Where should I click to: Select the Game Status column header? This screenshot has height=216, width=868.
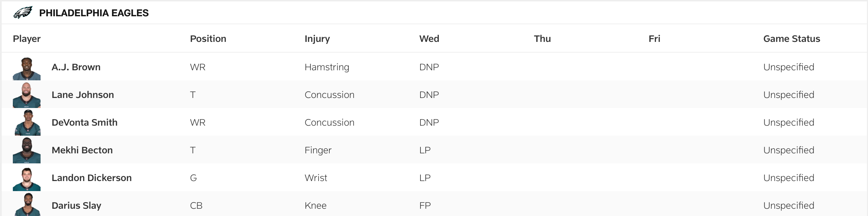[x=791, y=39]
